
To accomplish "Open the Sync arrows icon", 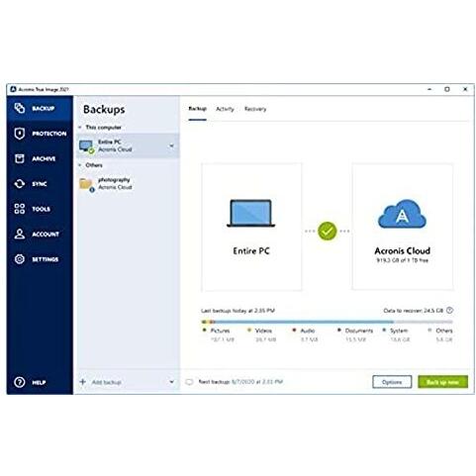I will [20, 184].
